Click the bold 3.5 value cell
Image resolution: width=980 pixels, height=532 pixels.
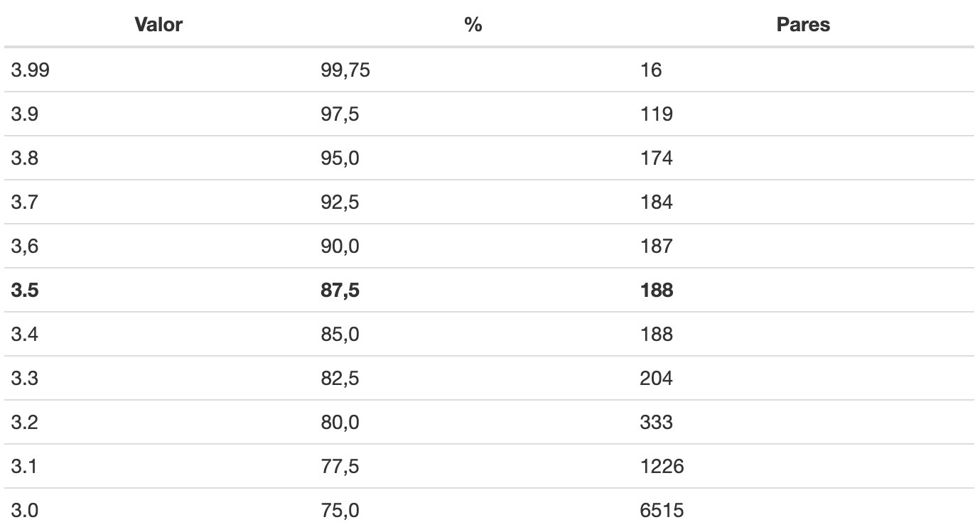tap(158, 290)
